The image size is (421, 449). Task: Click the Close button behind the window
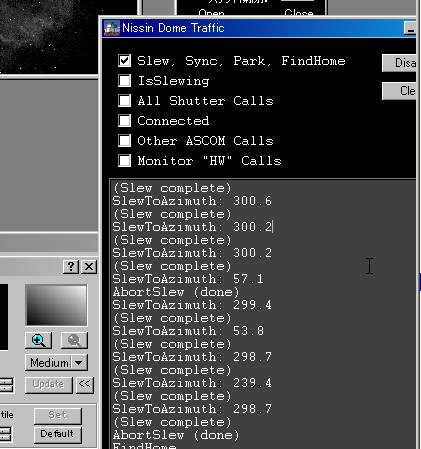[299, 13]
